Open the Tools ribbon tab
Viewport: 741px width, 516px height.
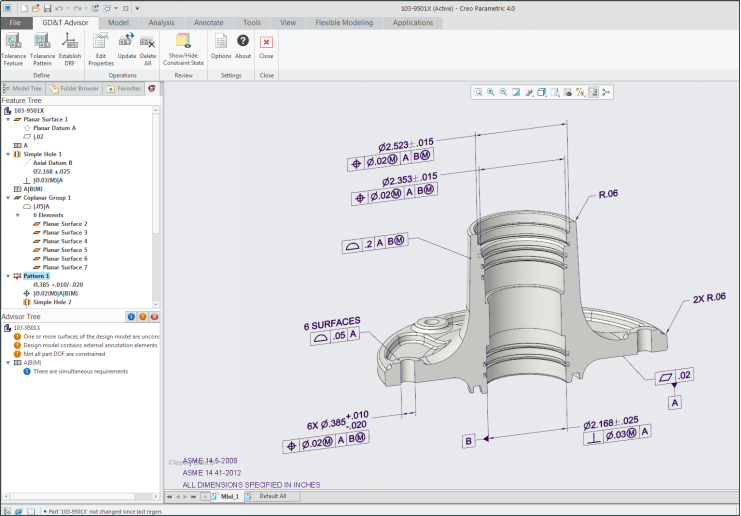click(x=252, y=23)
